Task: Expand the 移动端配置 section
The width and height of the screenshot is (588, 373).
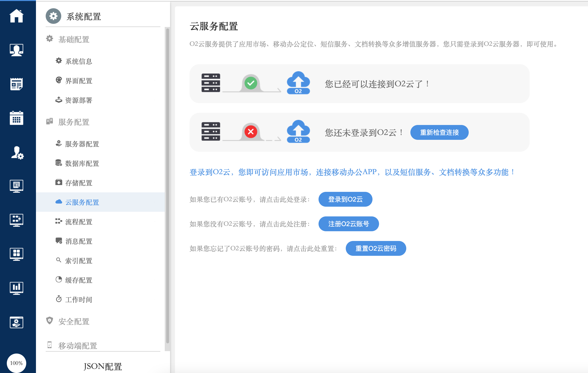Action: [x=78, y=345]
